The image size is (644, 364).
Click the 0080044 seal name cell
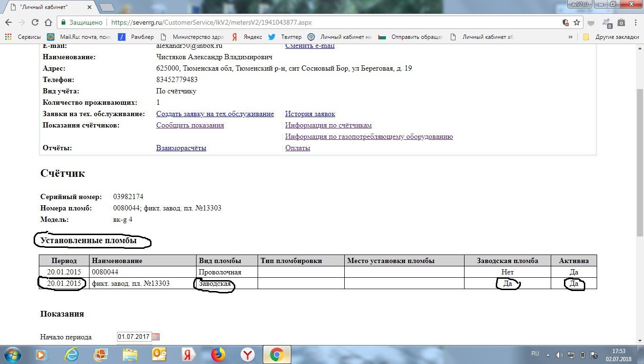tap(143, 272)
